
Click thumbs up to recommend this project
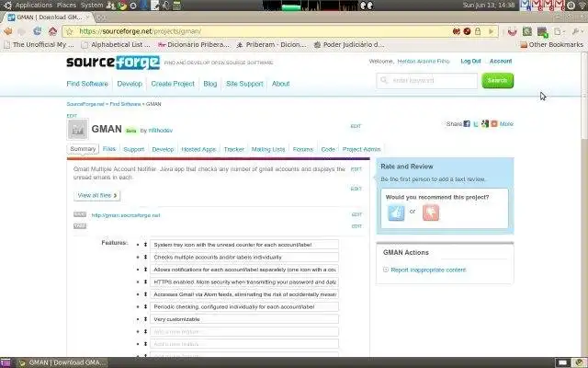396,213
